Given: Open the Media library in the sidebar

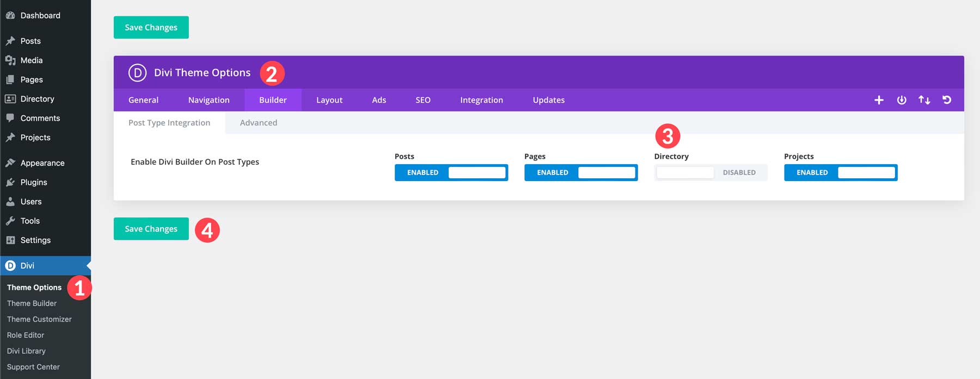Looking at the screenshot, I should coord(31,60).
